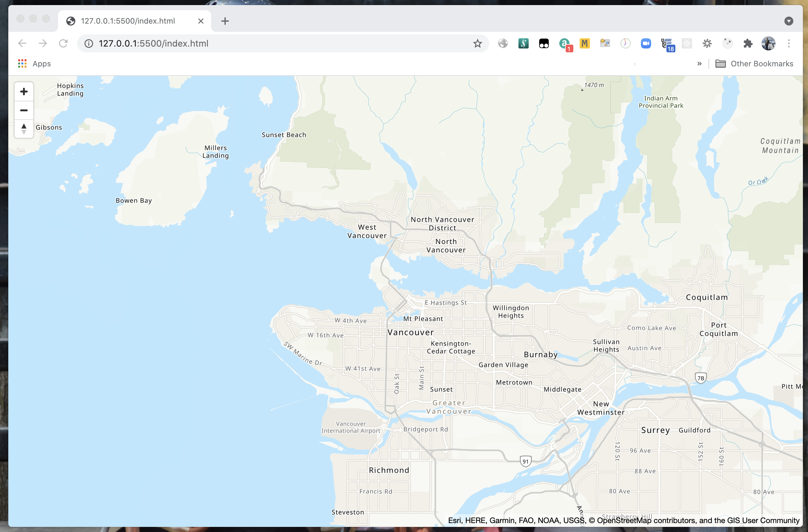Reset map bearing with compass button
Image resolution: width=808 pixels, height=532 pixels.
(x=24, y=129)
